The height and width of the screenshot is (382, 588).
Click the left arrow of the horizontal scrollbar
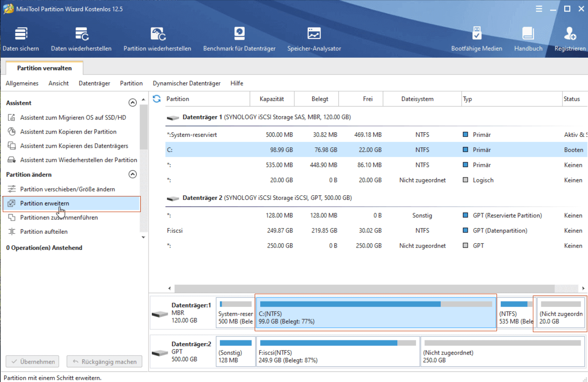click(170, 289)
